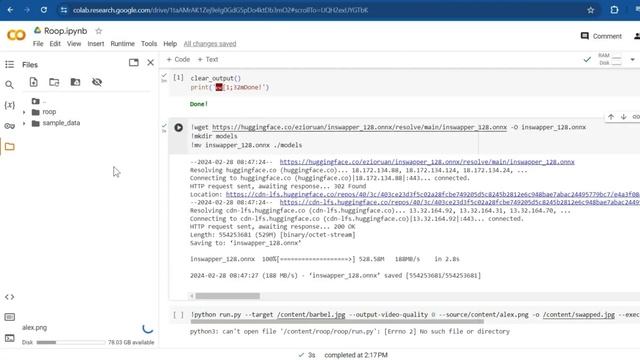
Task: Upload file to session storage
Action: tap(33, 82)
